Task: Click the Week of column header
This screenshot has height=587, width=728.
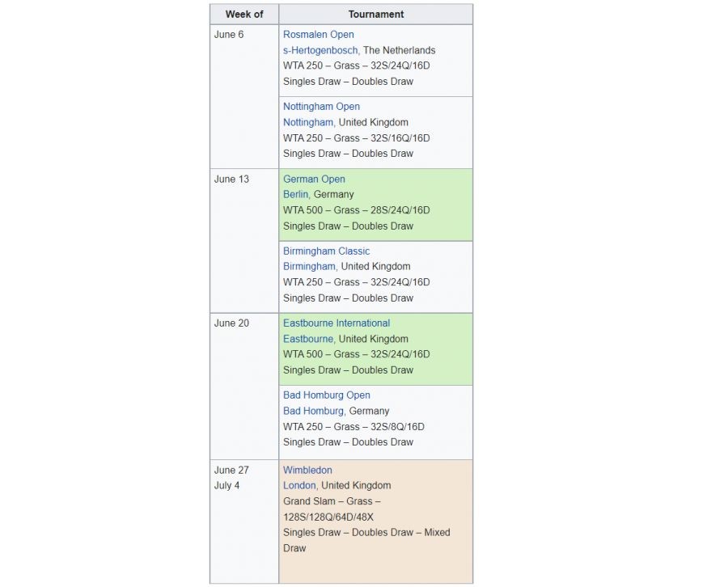Action: (x=243, y=15)
